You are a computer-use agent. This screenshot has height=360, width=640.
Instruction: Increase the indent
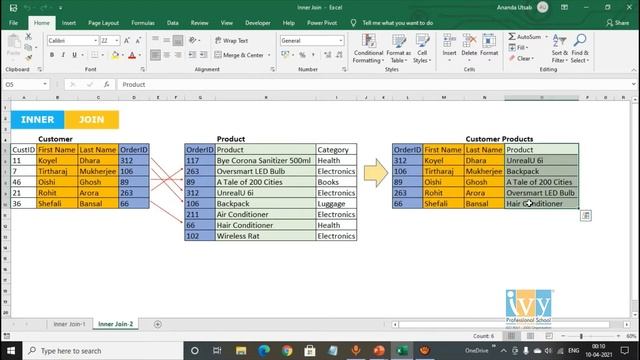coord(203,55)
